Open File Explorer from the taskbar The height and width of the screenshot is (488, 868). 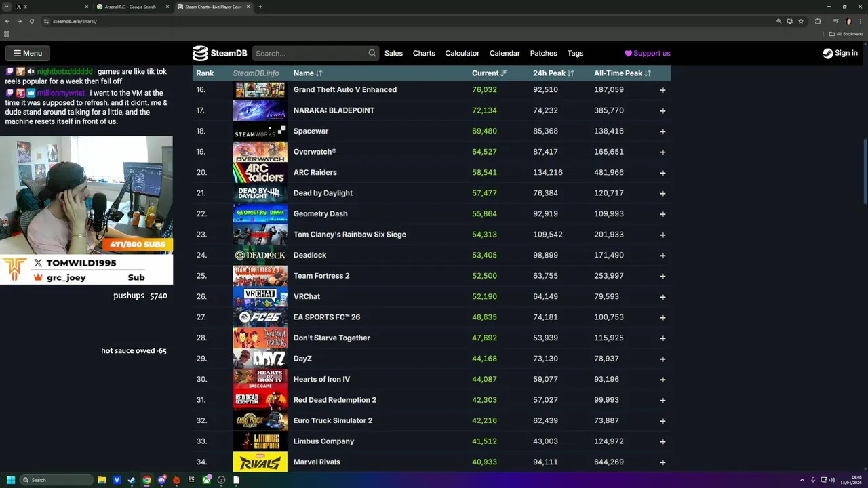pyautogui.click(x=102, y=480)
